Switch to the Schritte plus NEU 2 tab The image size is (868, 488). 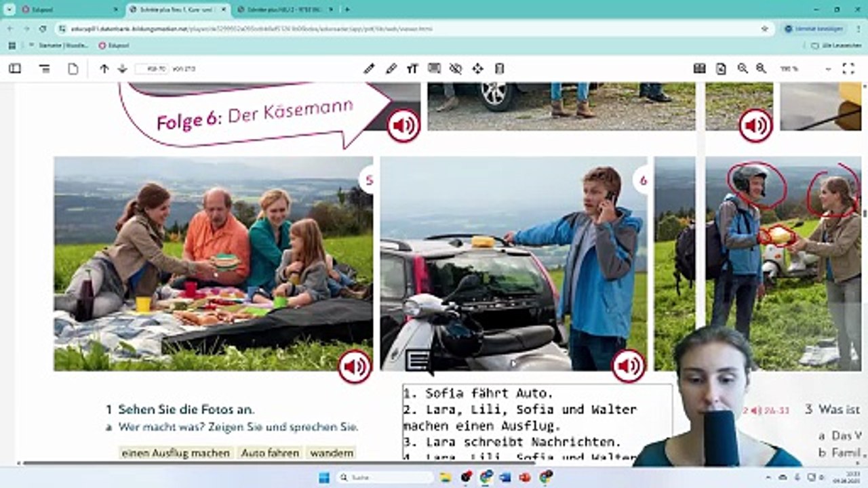pos(285,9)
